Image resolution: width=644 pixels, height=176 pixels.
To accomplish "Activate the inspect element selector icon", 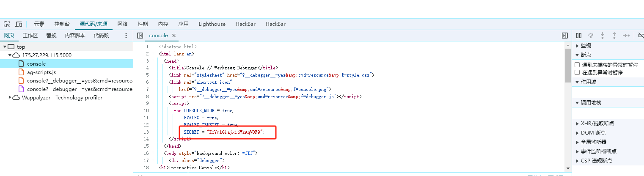I will click(7, 24).
